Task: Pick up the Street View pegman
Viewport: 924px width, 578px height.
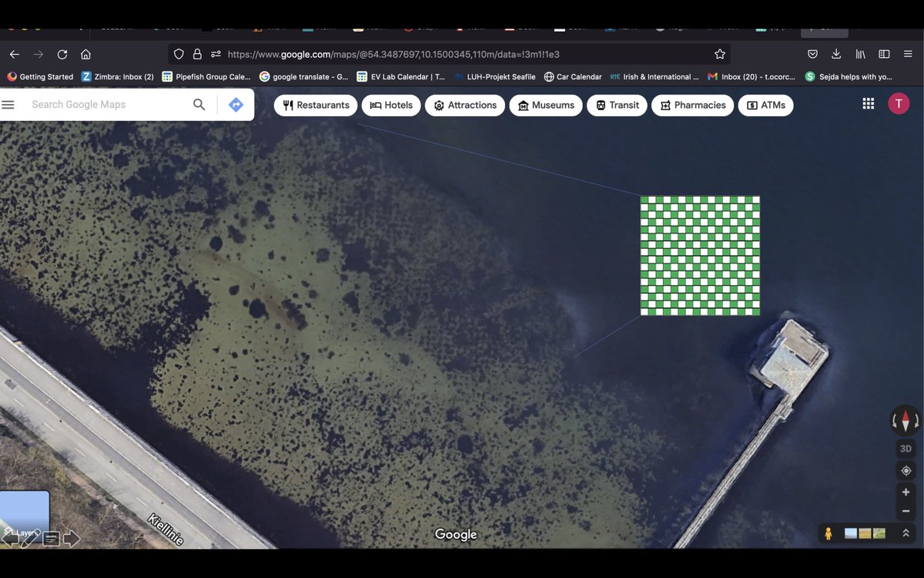Action: pos(829,533)
